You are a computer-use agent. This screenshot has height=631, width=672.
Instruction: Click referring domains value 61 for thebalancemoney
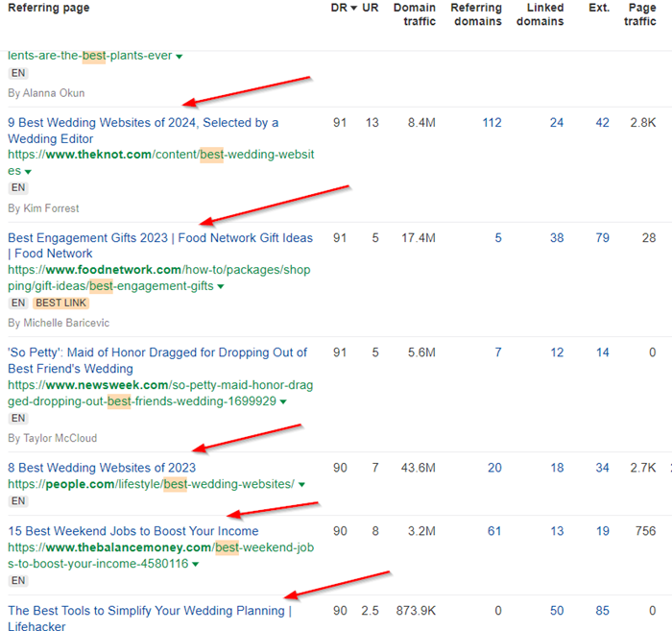(x=494, y=531)
